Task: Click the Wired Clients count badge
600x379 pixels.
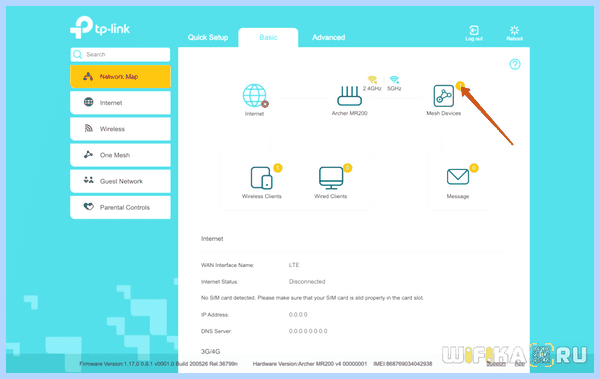Action: pyautogui.click(x=347, y=168)
